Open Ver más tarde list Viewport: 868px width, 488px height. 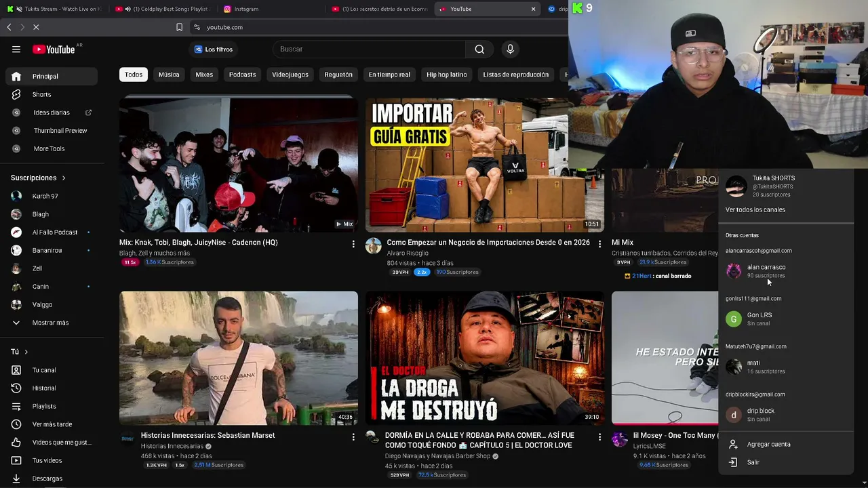click(x=52, y=424)
